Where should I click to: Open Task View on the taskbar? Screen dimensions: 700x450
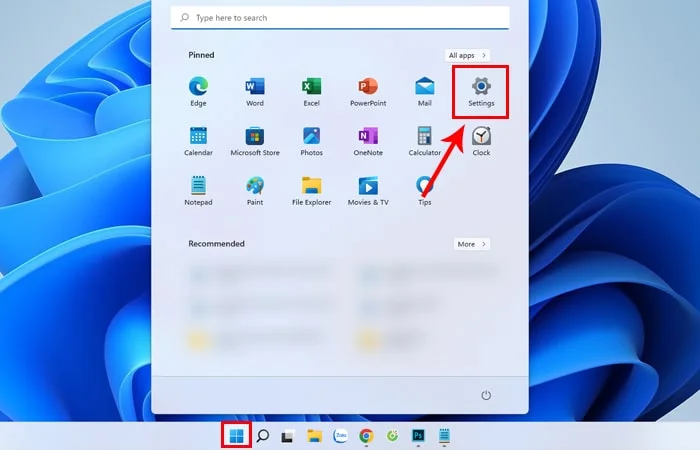(288, 436)
